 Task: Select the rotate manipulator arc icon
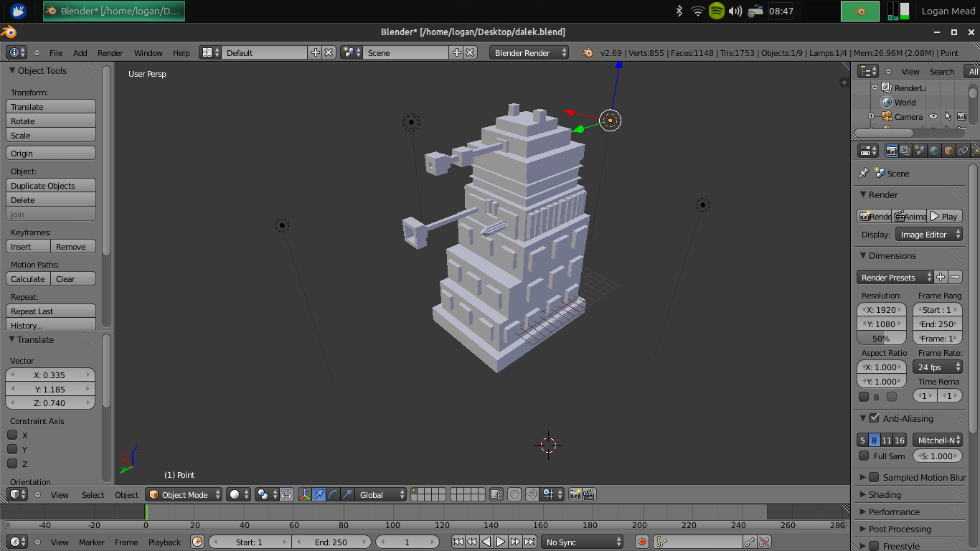(333, 494)
